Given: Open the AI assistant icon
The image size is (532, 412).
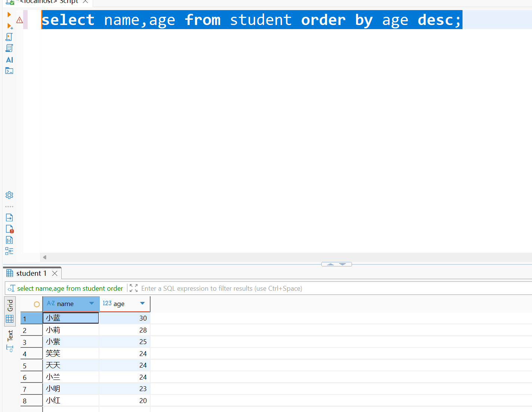Looking at the screenshot, I should (9, 60).
